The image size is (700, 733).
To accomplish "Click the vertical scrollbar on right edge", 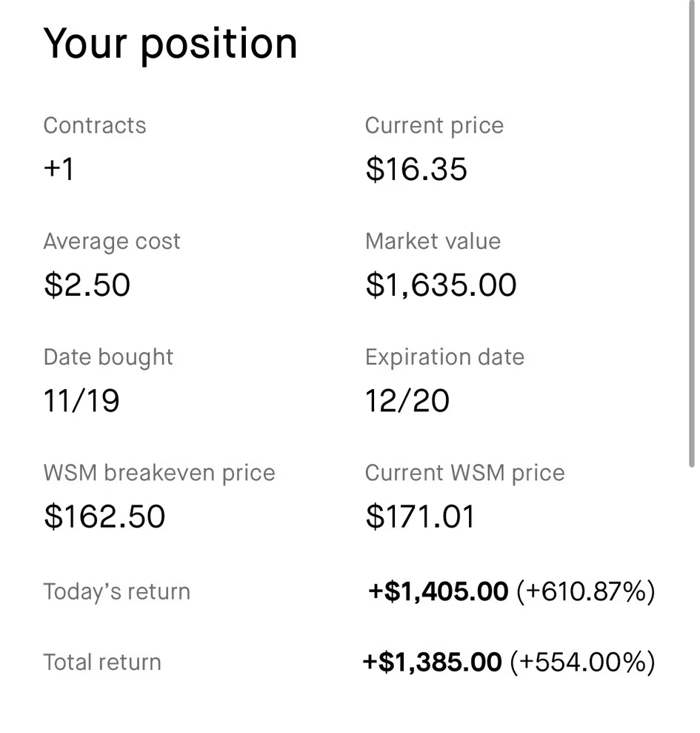I will click(x=692, y=233).
